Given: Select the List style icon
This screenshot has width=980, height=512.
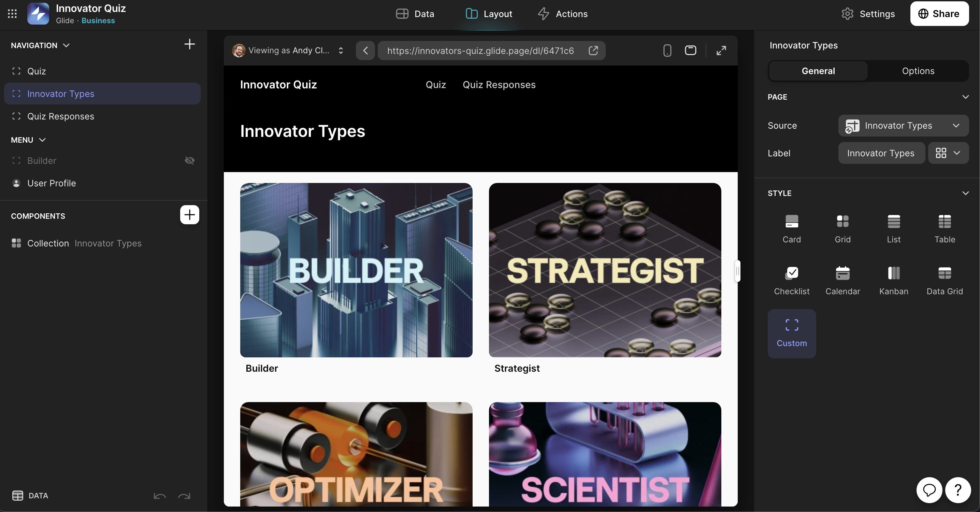Looking at the screenshot, I should pyautogui.click(x=894, y=229).
